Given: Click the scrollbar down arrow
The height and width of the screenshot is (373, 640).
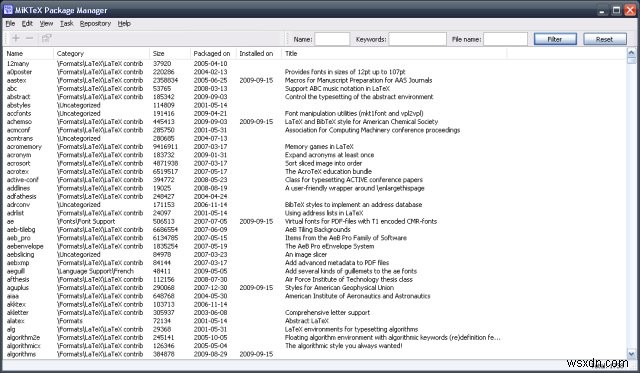Looking at the screenshot, I should point(631,354).
